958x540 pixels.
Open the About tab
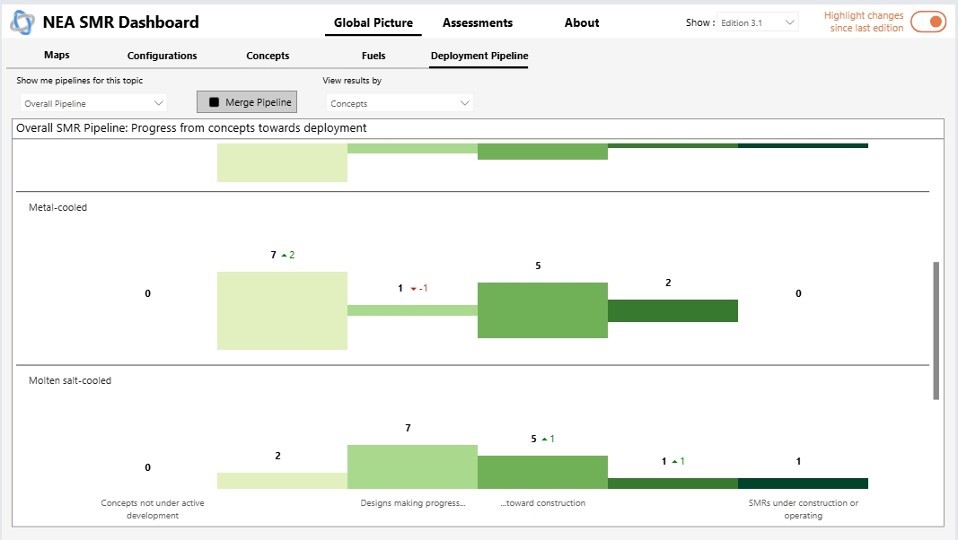point(581,23)
